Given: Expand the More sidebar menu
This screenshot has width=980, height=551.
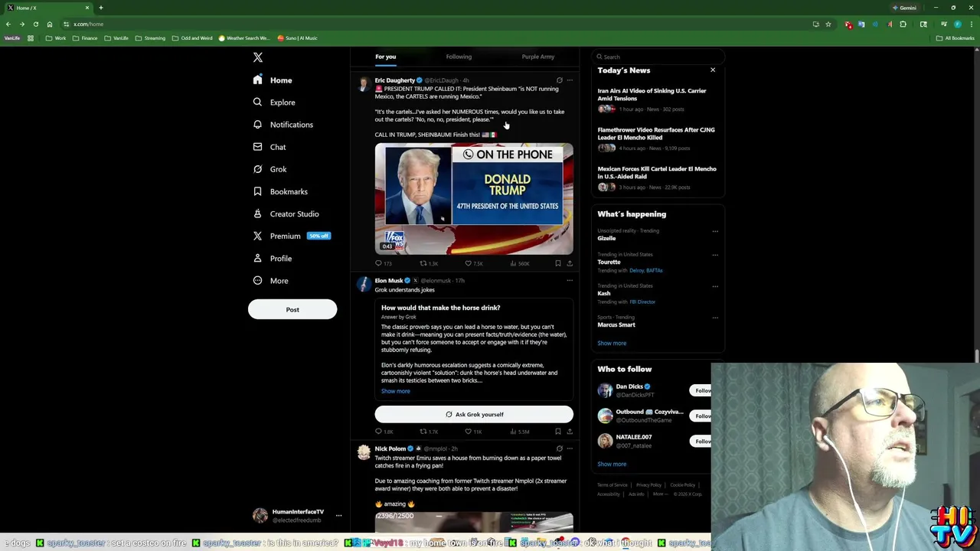Looking at the screenshot, I should [x=270, y=281].
